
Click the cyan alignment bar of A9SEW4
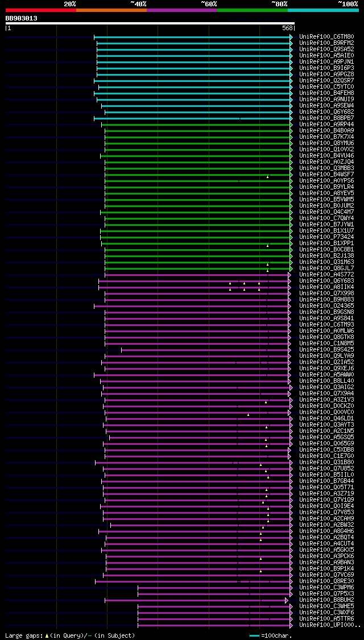click(196, 106)
